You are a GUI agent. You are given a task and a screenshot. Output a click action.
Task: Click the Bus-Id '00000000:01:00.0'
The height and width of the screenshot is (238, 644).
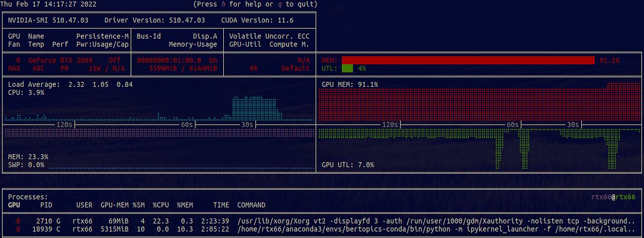click(x=170, y=61)
